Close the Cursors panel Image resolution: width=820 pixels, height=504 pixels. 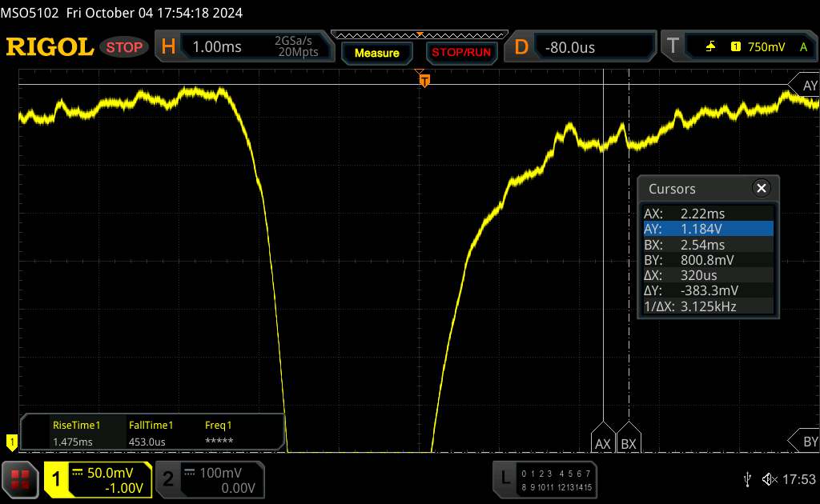coord(761,189)
